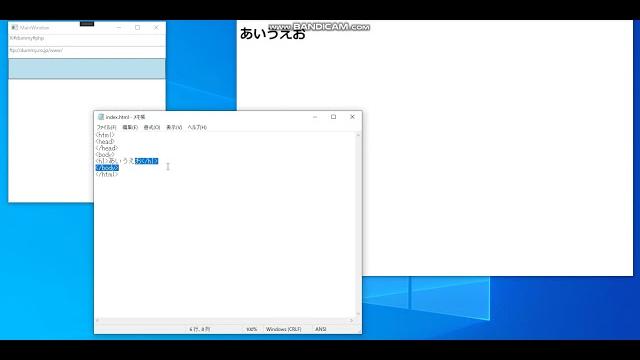Image resolution: width=640 pixels, height=360 pixels.
Task: Select the highlighted light-blue row in MainWindow
Action: click(x=87, y=69)
